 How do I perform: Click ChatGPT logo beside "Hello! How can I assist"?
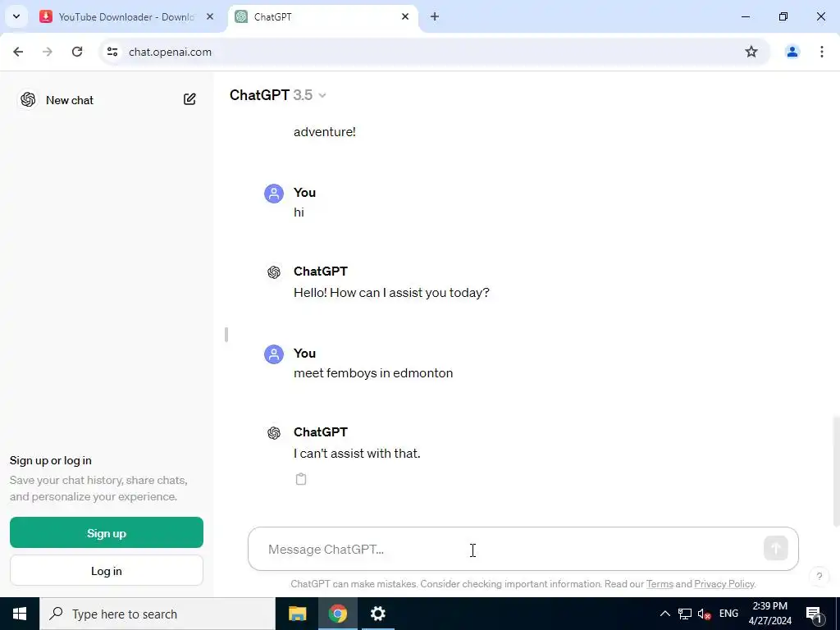(274, 272)
